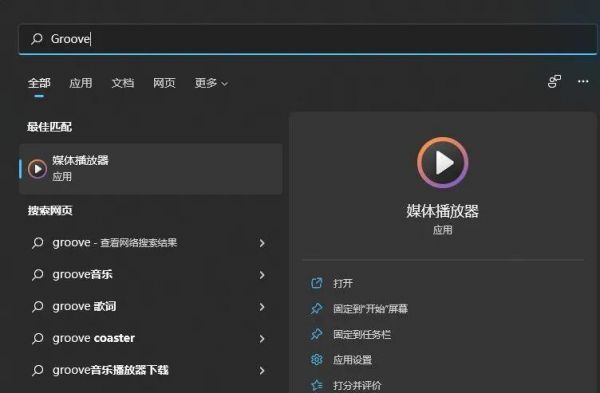This screenshot has width=600, height=393.
Task: Click search icon beside 'groove音乐'
Action: pos(38,274)
